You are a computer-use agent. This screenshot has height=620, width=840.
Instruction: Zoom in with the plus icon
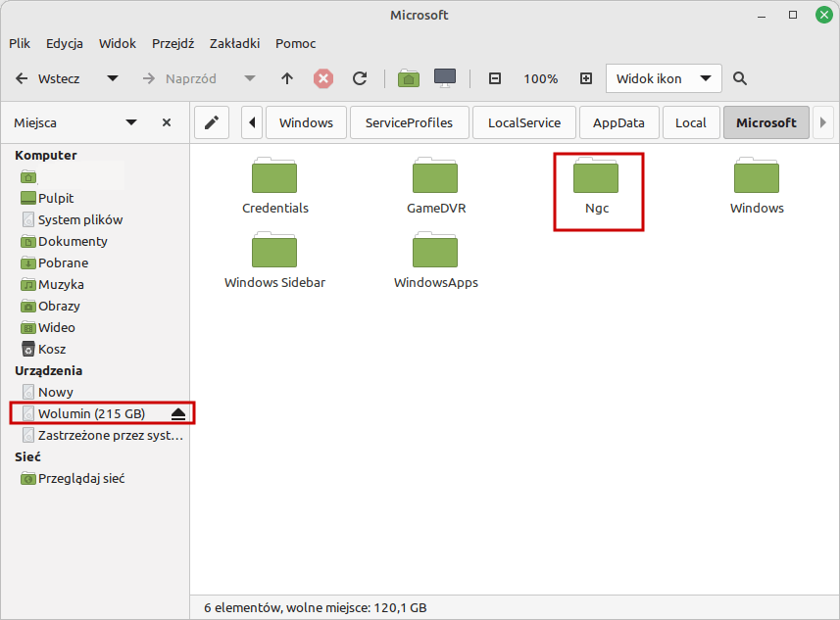(x=586, y=78)
